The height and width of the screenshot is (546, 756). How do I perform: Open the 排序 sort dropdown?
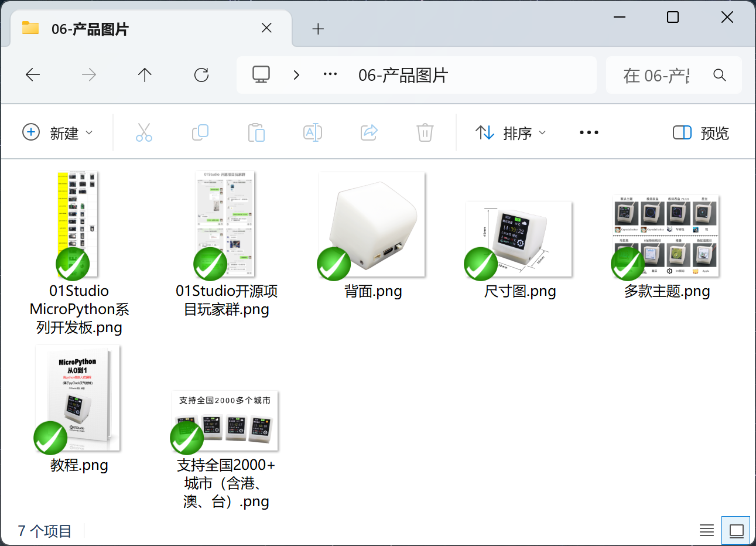click(x=510, y=133)
